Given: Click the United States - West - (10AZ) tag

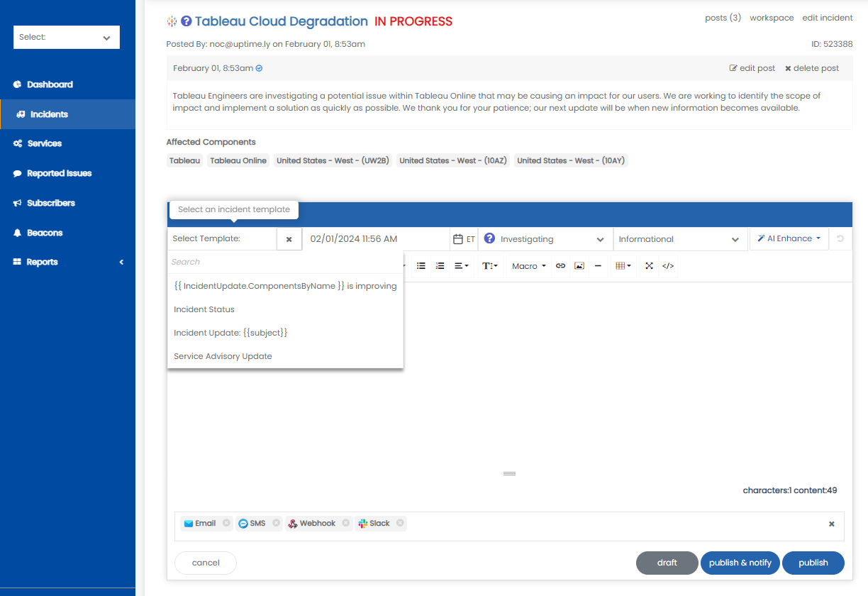Looking at the screenshot, I should point(453,160).
